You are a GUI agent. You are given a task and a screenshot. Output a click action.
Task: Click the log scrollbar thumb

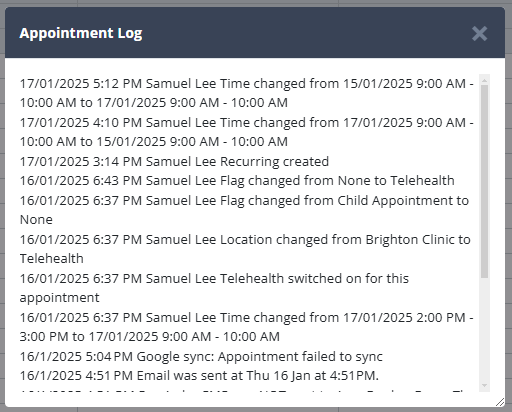484,181
